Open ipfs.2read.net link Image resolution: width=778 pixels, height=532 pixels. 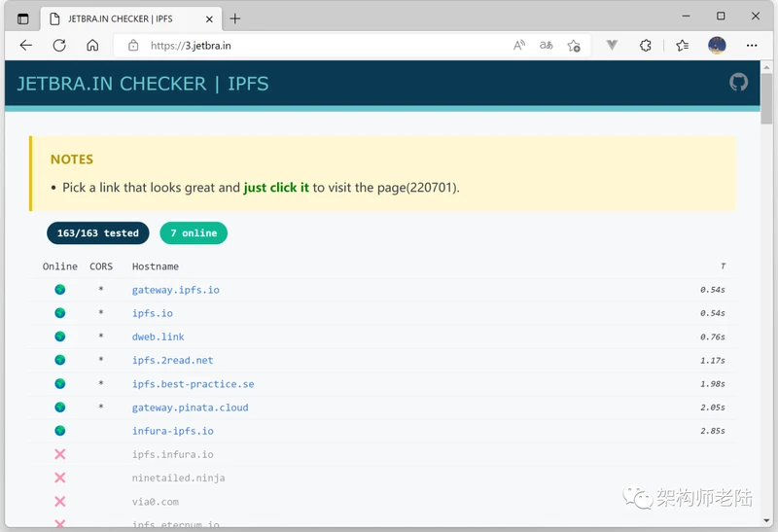(x=173, y=360)
